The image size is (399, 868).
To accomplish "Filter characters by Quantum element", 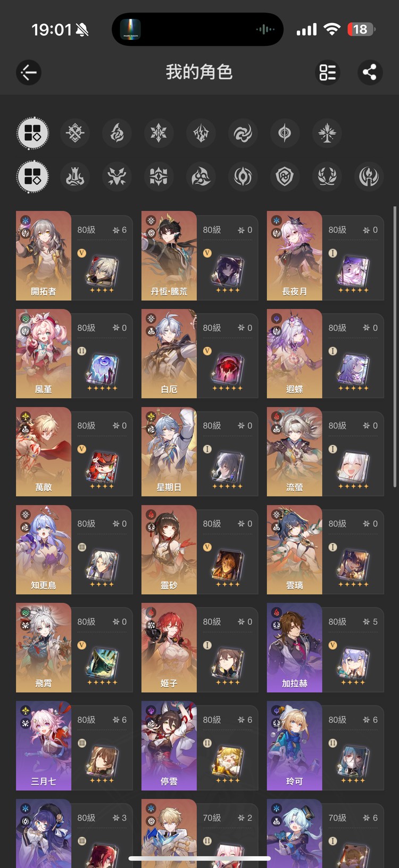I will (x=285, y=133).
